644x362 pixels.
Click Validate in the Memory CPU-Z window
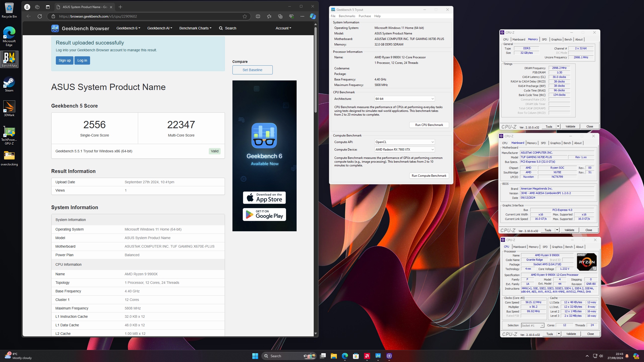[570, 126]
